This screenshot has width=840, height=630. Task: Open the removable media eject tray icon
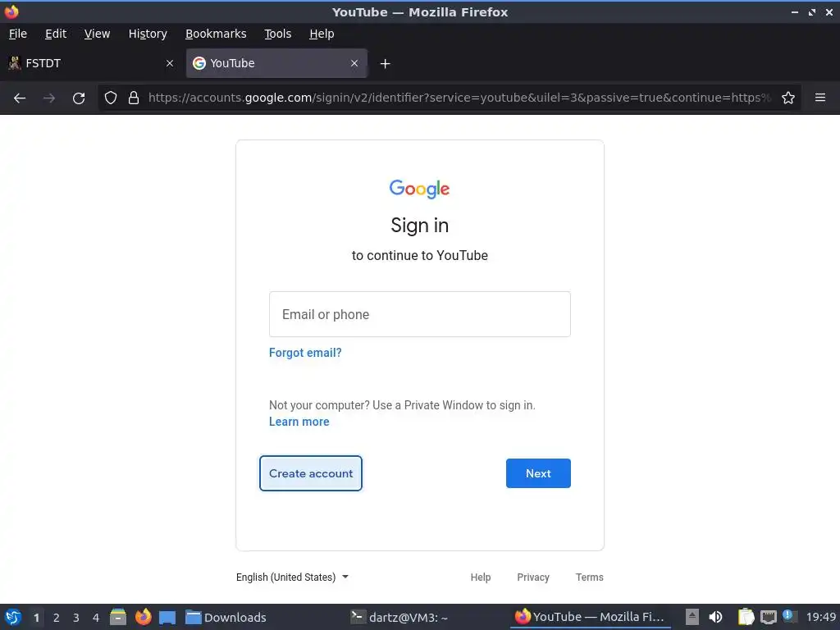click(x=692, y=617)
